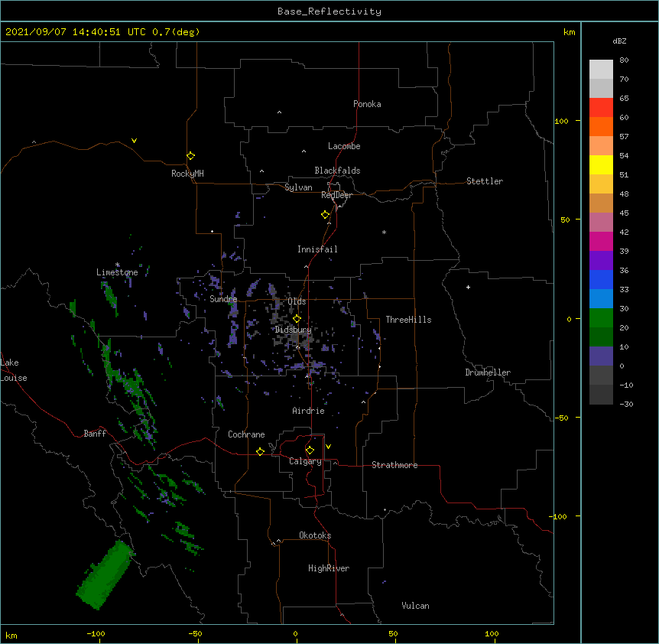Click the Okotoks label

(x=315, y=535)
